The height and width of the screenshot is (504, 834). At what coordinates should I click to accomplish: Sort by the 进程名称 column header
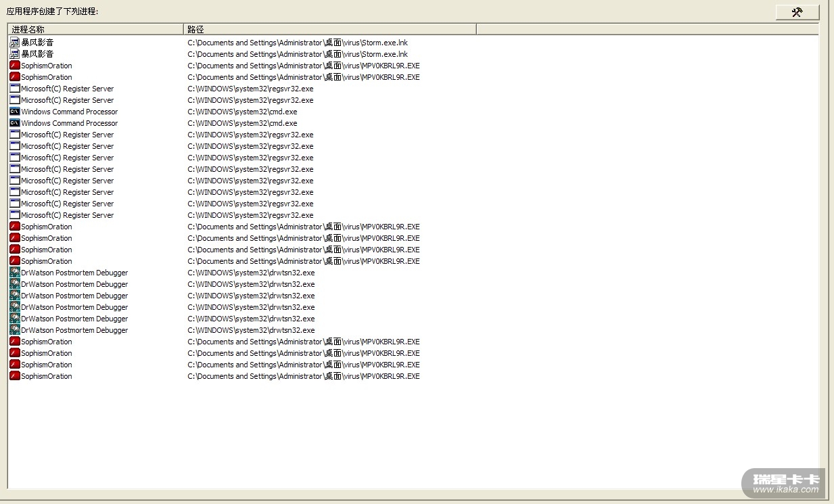(x=95, y=29)
